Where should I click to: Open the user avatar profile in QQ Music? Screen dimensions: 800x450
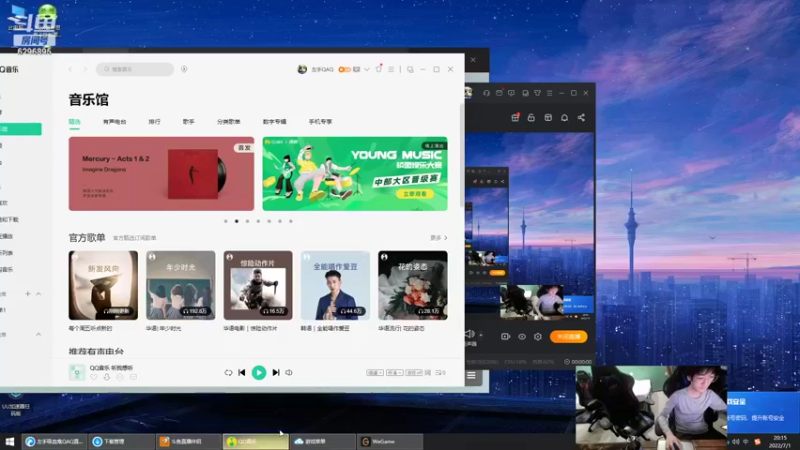coord(302,69)
